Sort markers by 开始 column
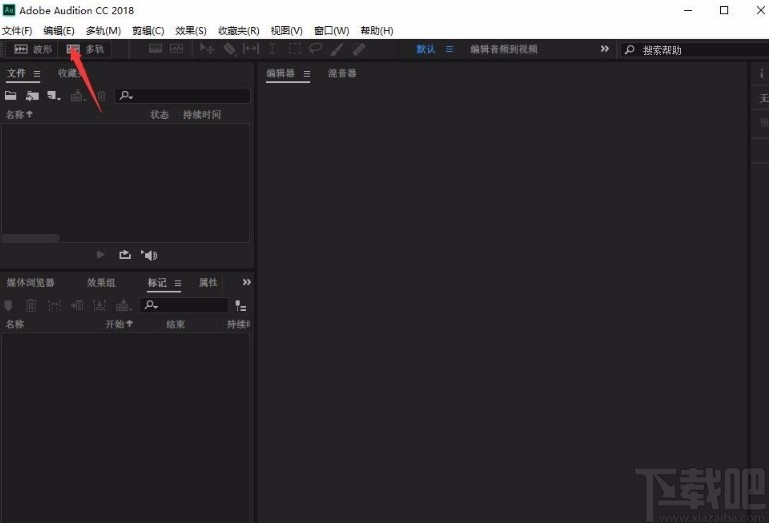 click(119, 324)
